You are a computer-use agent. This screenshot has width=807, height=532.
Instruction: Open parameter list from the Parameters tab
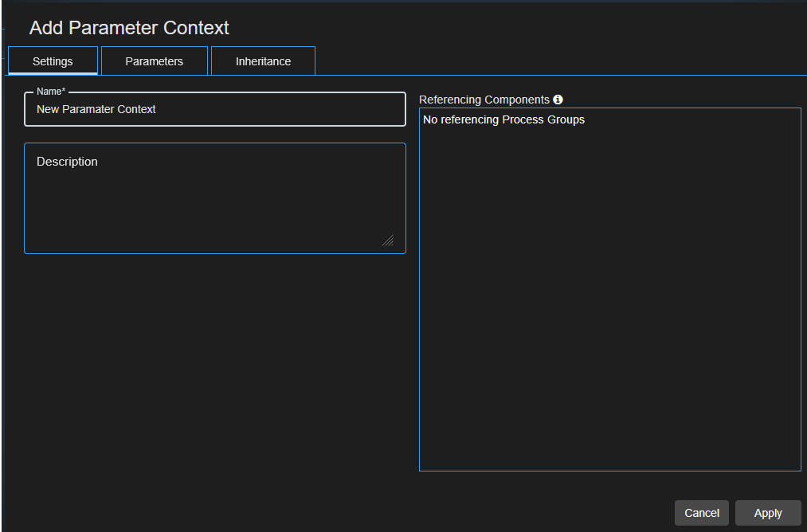coord(154,61)
